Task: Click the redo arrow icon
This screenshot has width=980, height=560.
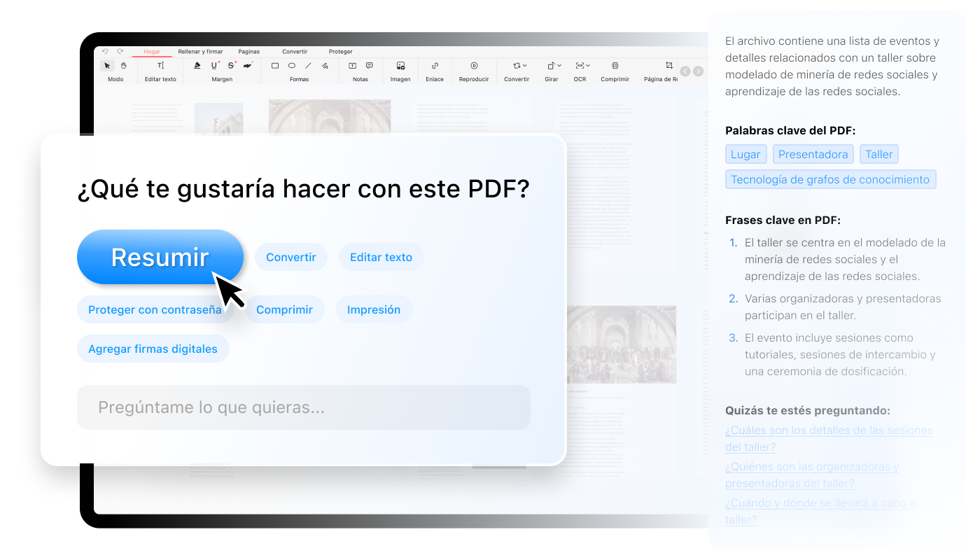Action: 120,51
